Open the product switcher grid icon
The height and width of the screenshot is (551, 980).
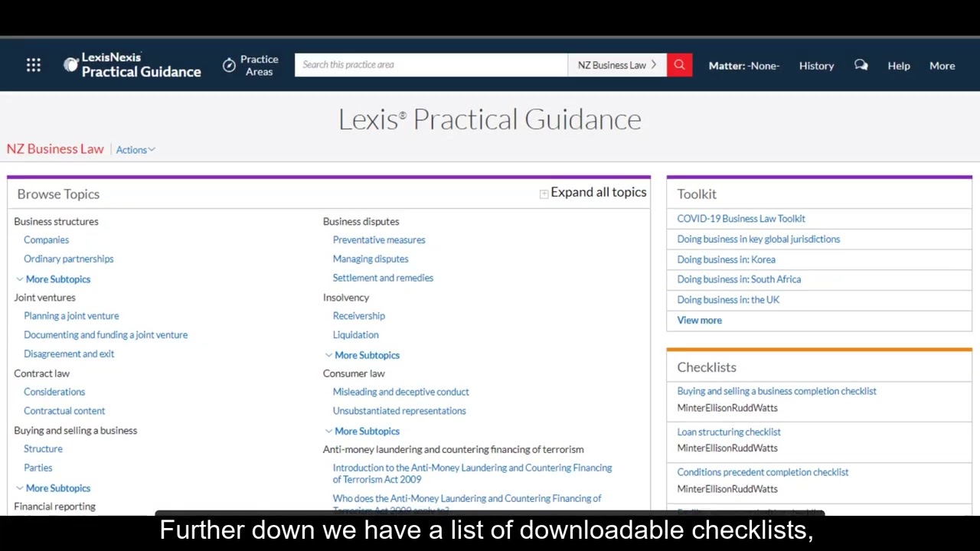click(x=34, y=65)
